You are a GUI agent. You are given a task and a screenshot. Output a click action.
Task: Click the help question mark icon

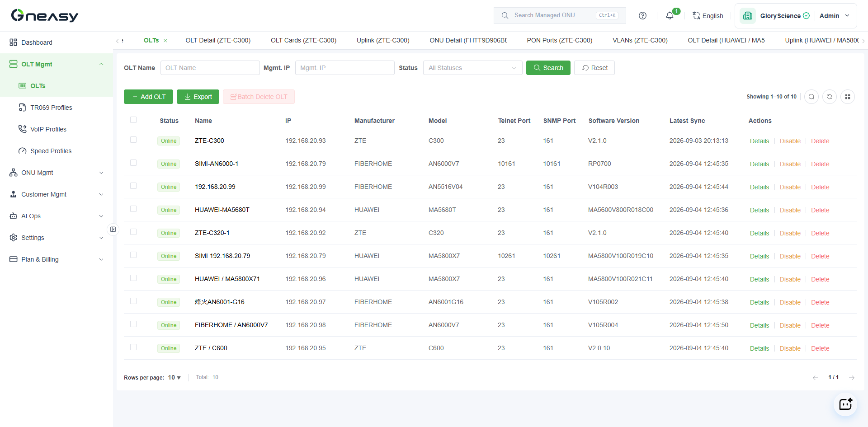(642, 16)
